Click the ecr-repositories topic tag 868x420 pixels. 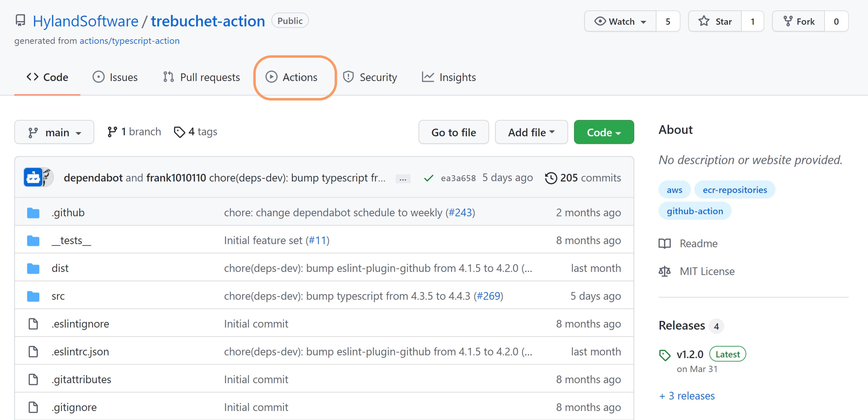tap(735, 190)
